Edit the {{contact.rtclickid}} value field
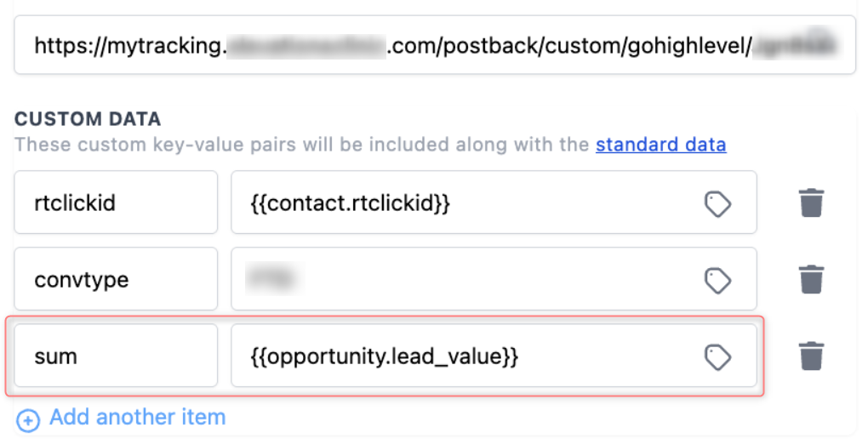The width and height of the screenshot is (868, 439). pos(494,202)
